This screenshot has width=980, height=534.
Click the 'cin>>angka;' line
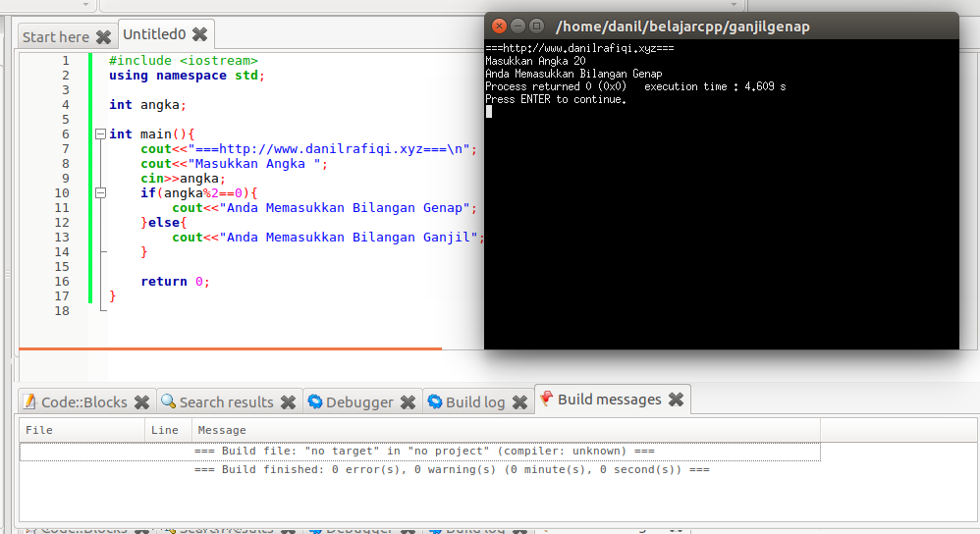point(183,179)
